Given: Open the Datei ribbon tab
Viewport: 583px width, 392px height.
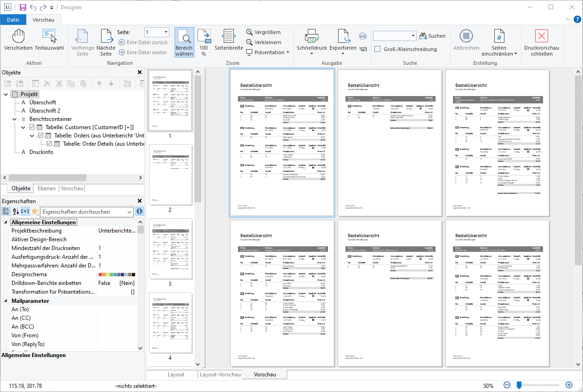Looking at the screenshot, I should (13, 19).
